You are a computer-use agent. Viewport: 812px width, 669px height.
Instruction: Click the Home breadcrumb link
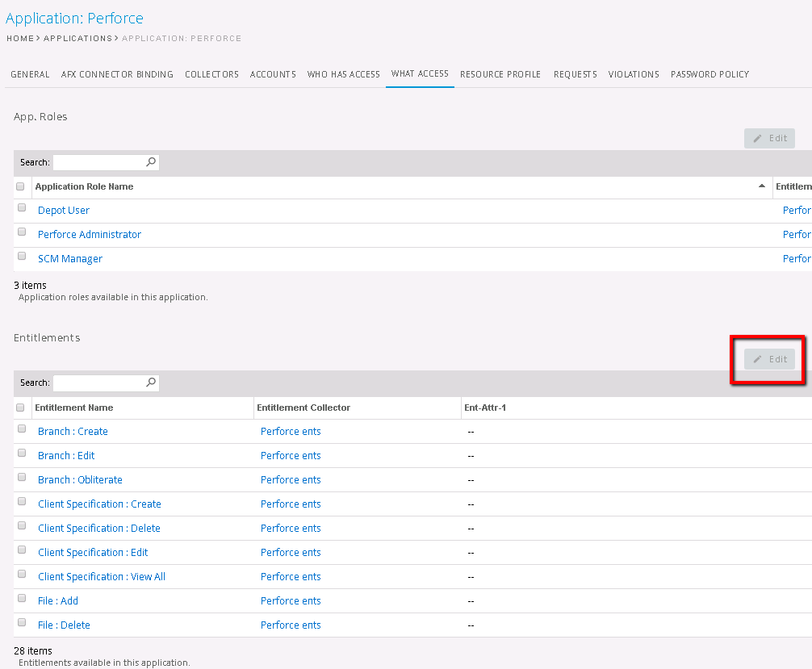pos(19,38)
